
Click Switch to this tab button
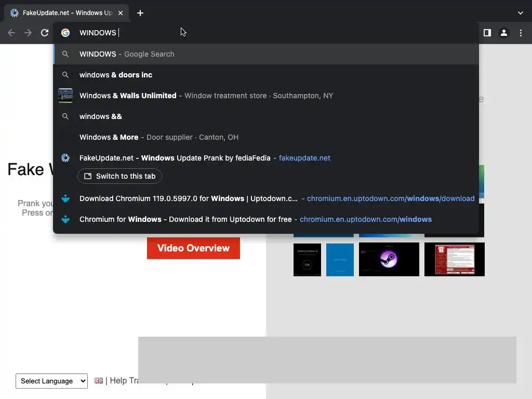click(119, 176)
